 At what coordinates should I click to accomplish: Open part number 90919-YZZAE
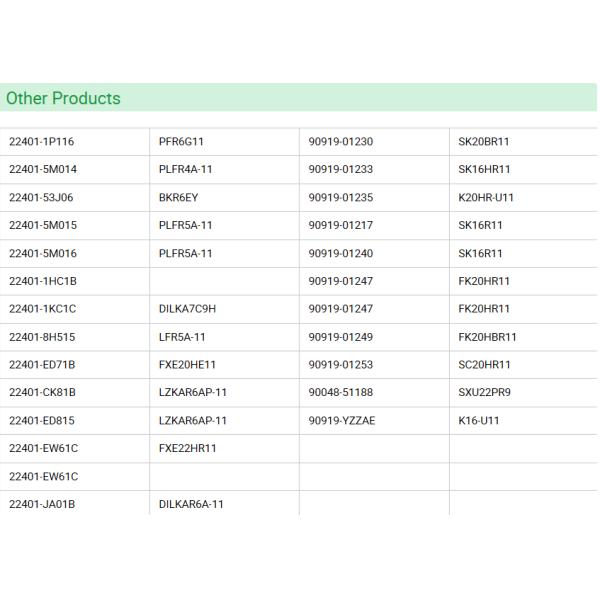[x=342, y=421]
